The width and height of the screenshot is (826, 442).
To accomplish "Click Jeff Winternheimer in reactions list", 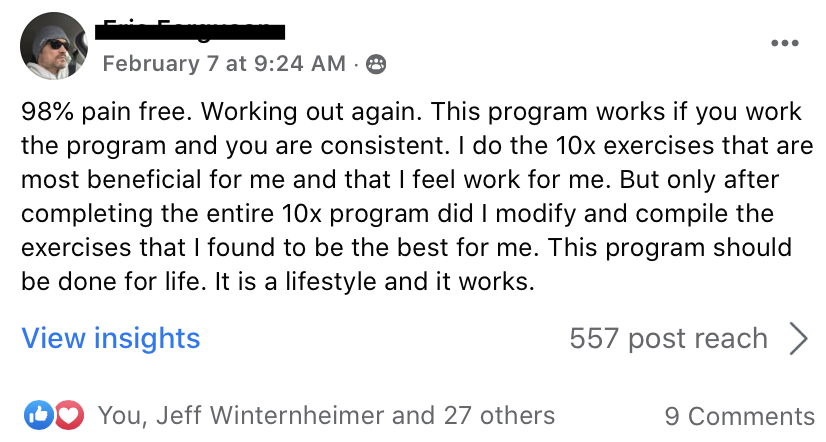I will pyautogui.click(x=270, y=415).
